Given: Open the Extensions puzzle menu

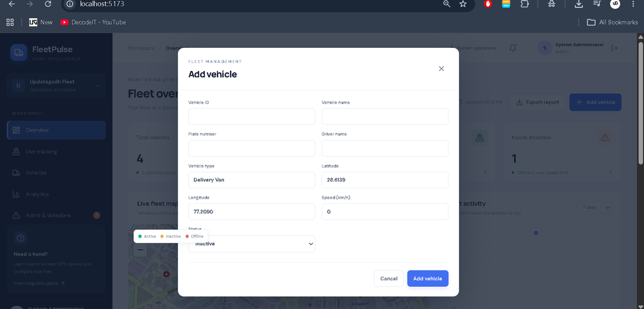Looking at the screenshot, I should click(524, 4).
